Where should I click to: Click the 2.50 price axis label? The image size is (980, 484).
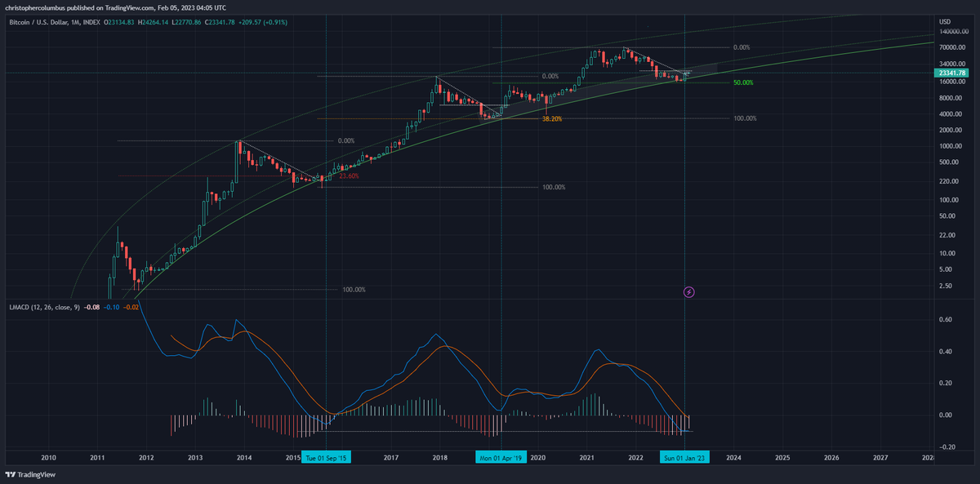tap(945, 286)
